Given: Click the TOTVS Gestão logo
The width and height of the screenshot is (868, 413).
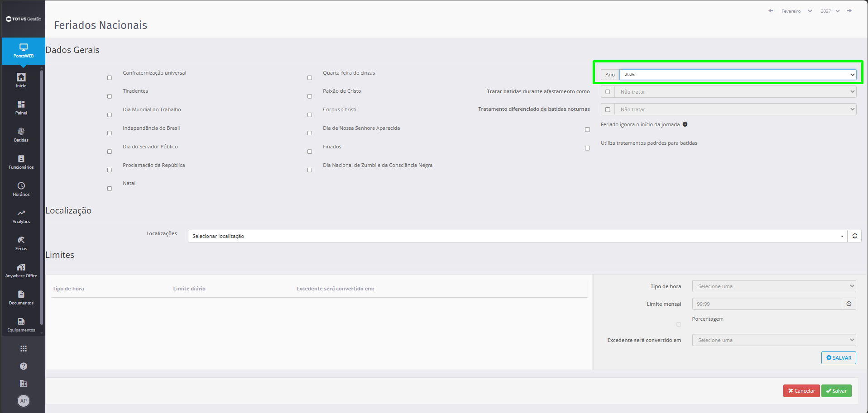Looking at the screenshot, I should click(24, 19).
